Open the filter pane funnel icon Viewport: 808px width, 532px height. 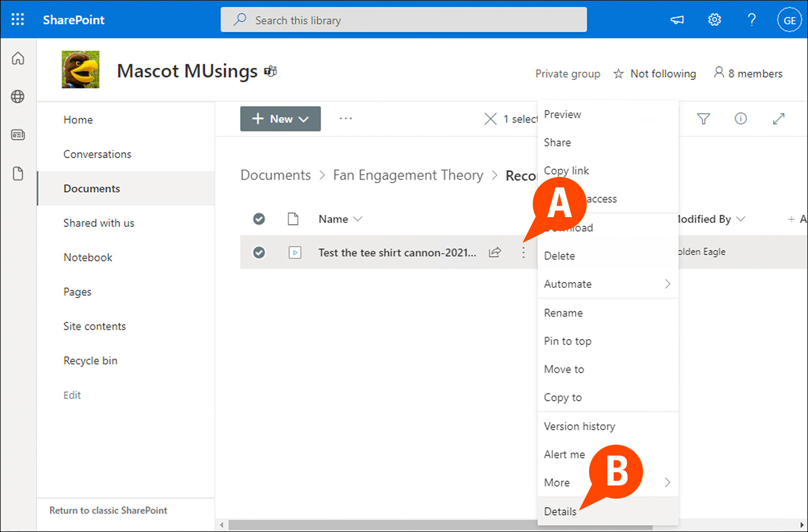(x=703, y=119)
